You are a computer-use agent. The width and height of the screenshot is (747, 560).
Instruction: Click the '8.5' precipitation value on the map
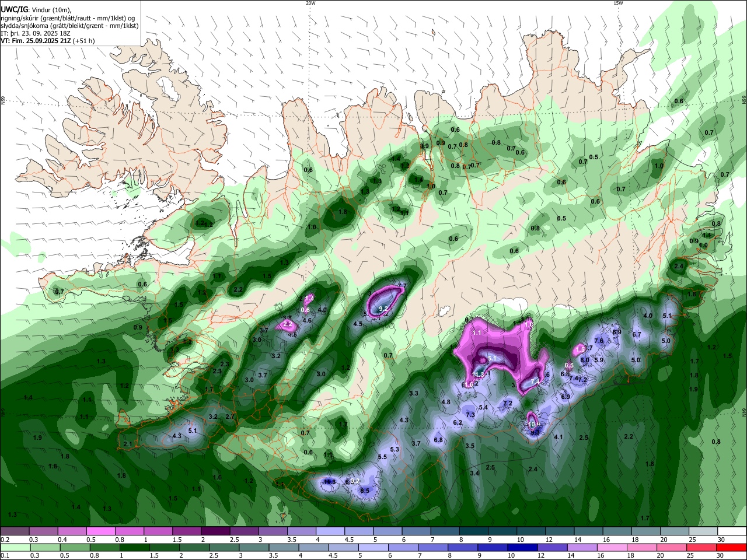365,491
